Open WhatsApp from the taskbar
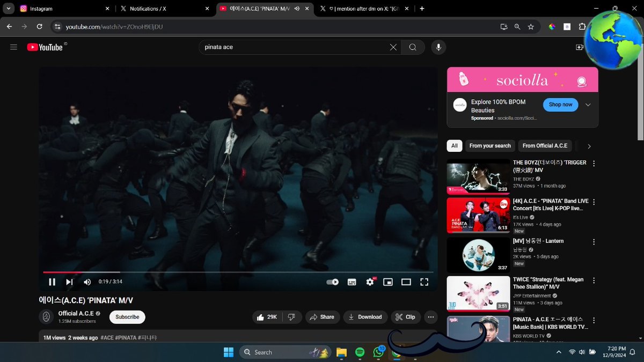Image resolution: width=644 pixels, height=362 pixels. click(x=379, y=352)
